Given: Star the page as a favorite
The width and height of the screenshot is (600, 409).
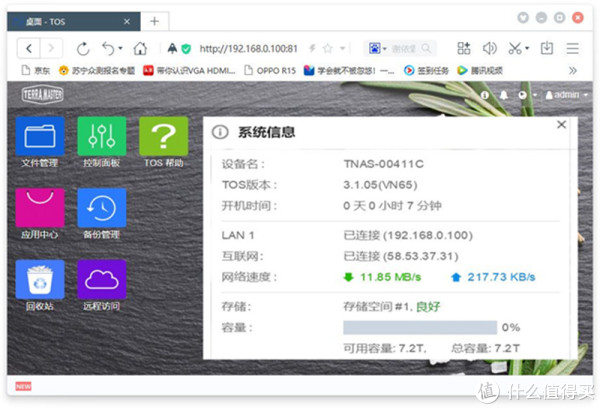Looking at the screenshot, I should pos(327,48).
